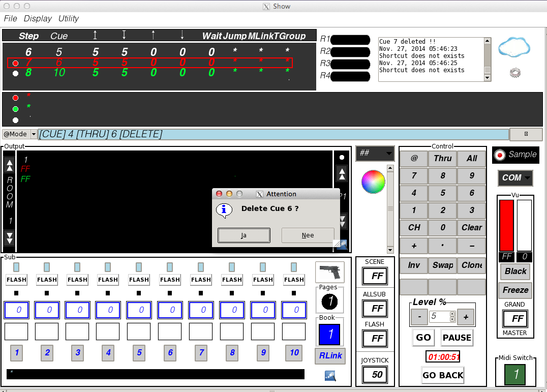The height and width of the screenshot is (392, 547).
Task: Click the double up arrow beside ROOM
Action: click(x=9, y=165)
